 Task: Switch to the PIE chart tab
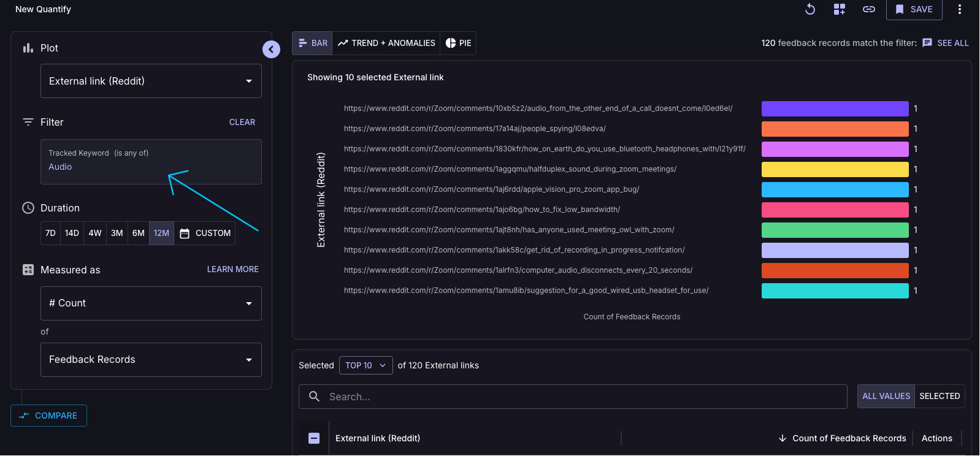[458, 43]
